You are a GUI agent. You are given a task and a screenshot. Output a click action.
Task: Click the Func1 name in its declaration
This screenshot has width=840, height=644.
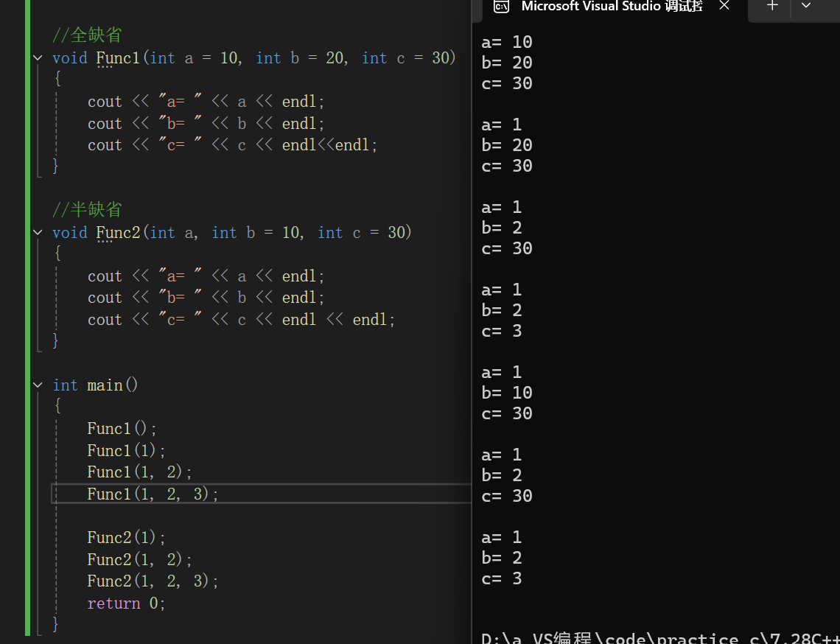pos(118,58)
